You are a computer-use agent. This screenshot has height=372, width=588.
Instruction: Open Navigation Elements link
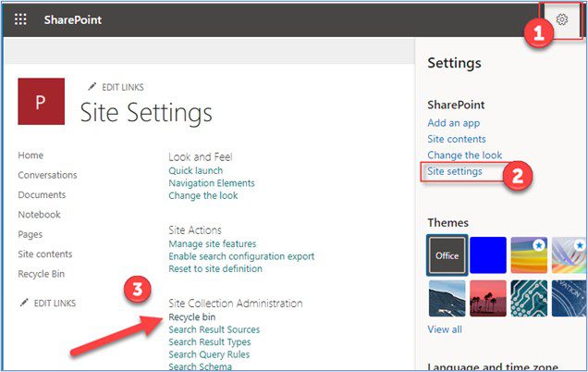pos(212,183)
